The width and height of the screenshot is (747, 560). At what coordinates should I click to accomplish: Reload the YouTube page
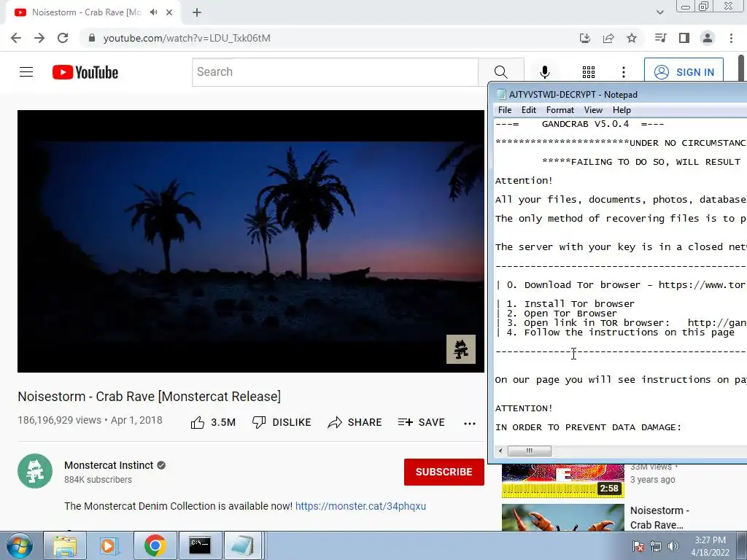63,38
